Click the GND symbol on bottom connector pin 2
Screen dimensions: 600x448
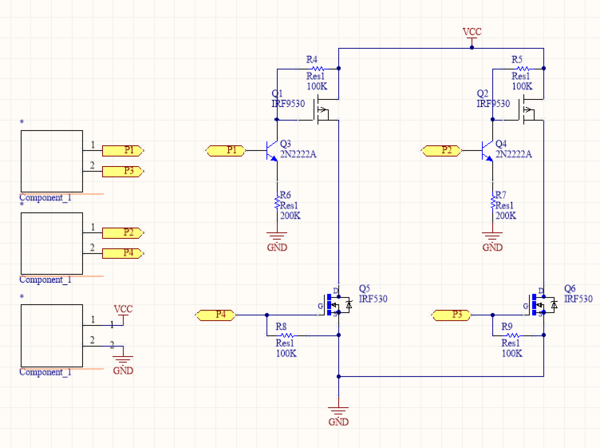[123, 358]
